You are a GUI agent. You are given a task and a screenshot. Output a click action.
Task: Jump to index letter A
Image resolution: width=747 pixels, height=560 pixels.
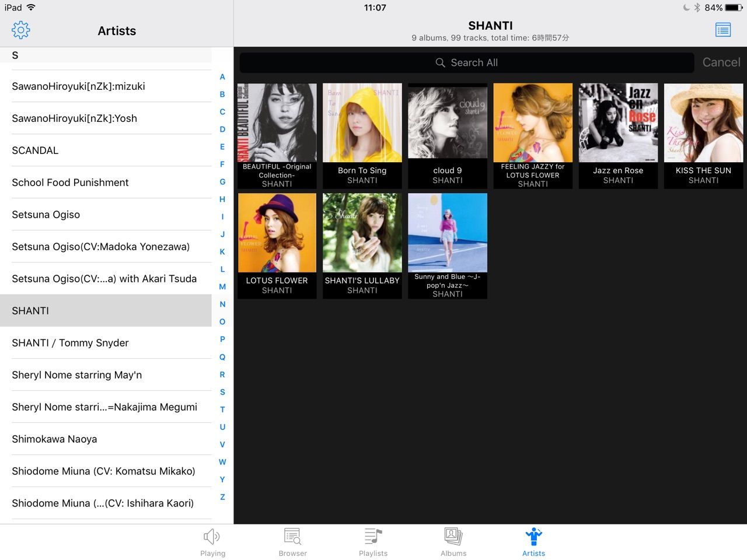222,77
